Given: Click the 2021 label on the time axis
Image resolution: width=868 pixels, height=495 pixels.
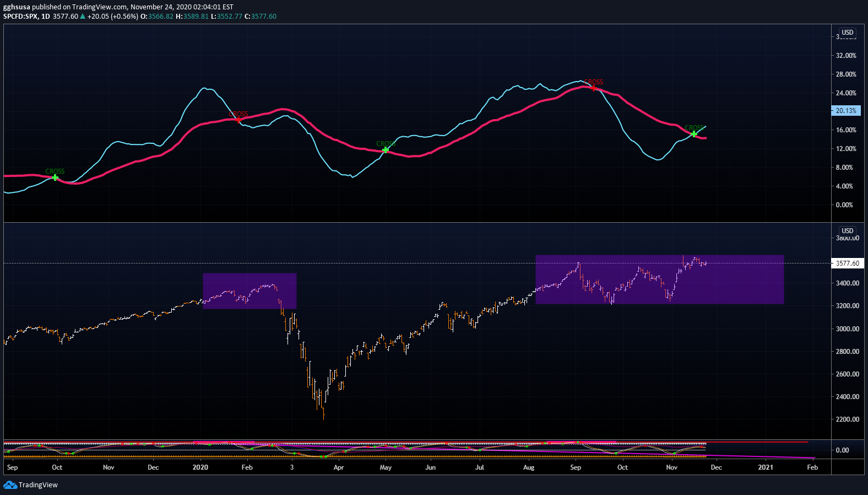Looking at the screenshot, I should 766,467.
